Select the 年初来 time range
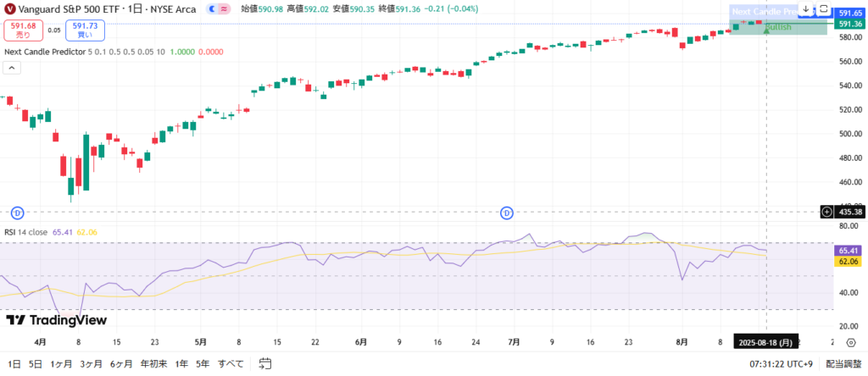 153,364
